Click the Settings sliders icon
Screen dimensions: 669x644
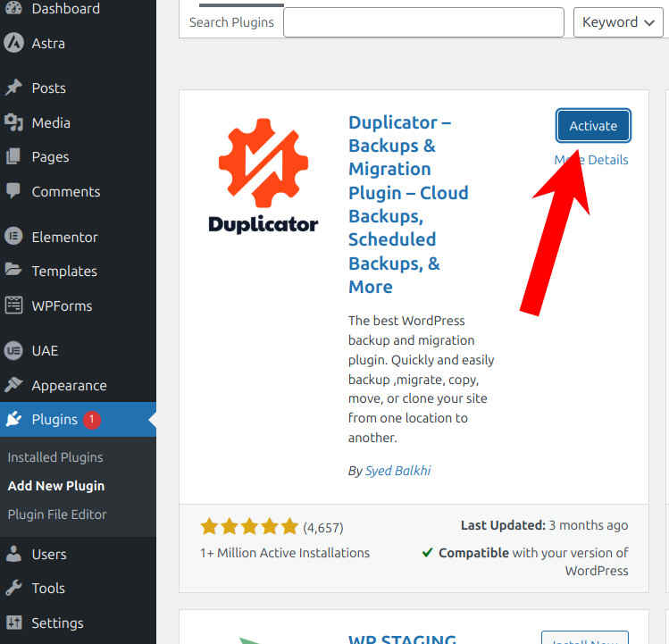[13, 623]
